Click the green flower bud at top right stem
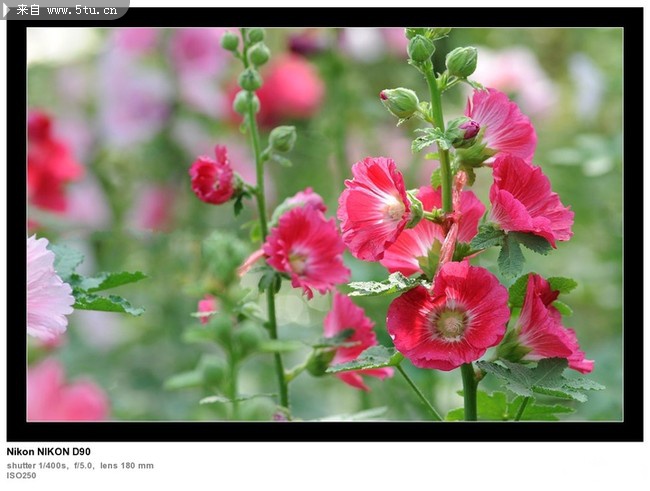 [461, 61]
